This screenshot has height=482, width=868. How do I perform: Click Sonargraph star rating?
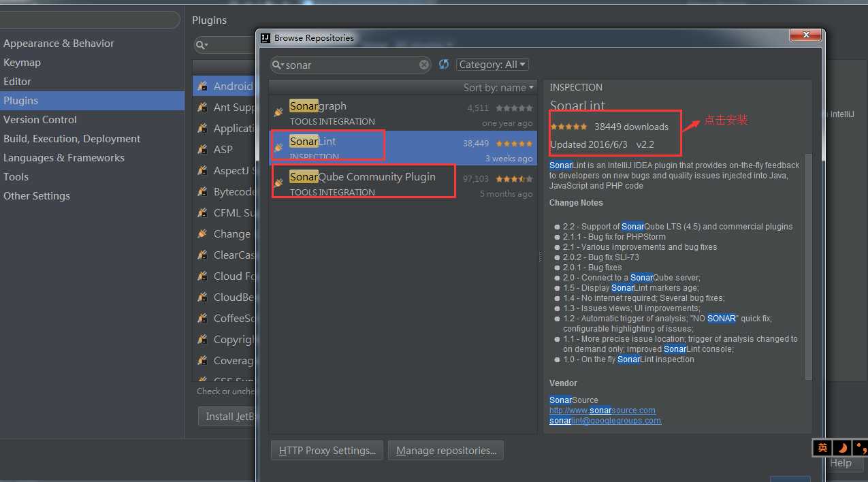[514, 108]
